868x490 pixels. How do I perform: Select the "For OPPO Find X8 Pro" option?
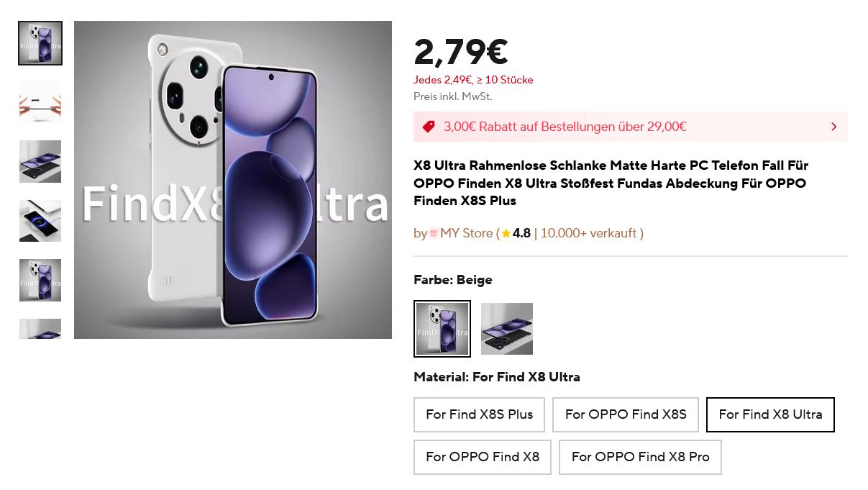point(640,457)
